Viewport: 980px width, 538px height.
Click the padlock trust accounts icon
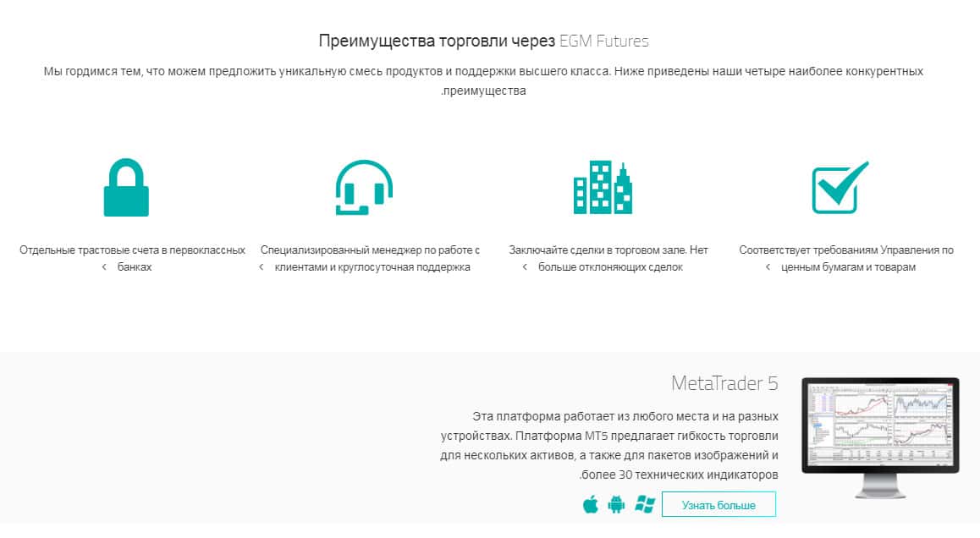point(126,188)
